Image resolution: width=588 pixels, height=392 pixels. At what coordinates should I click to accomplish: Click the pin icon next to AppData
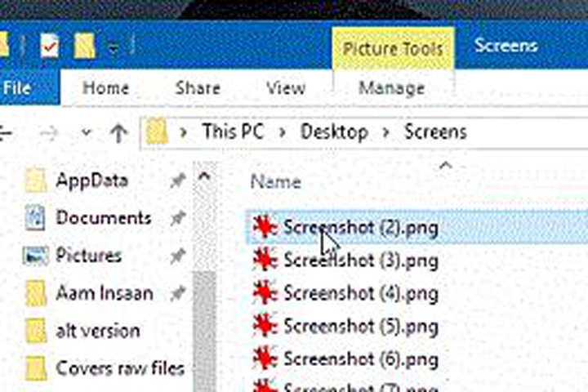pos(178,180)
